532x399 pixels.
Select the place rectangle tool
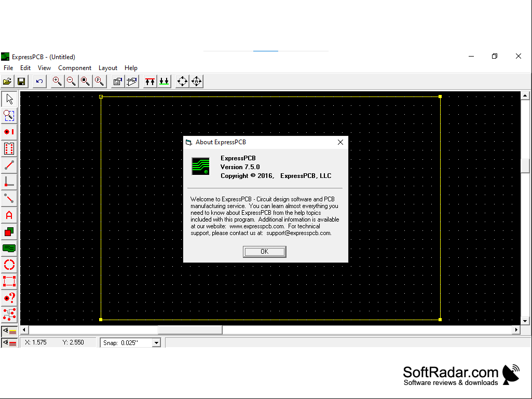click(9, 232)
